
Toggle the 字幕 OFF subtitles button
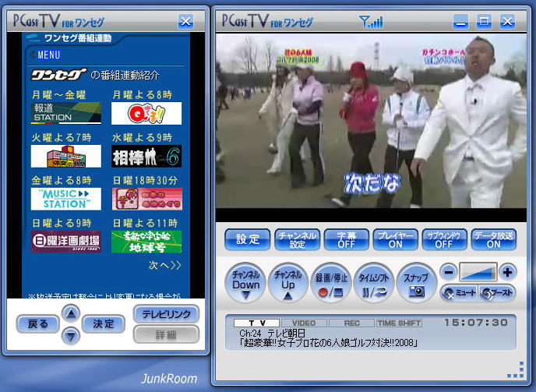[346, 239]
